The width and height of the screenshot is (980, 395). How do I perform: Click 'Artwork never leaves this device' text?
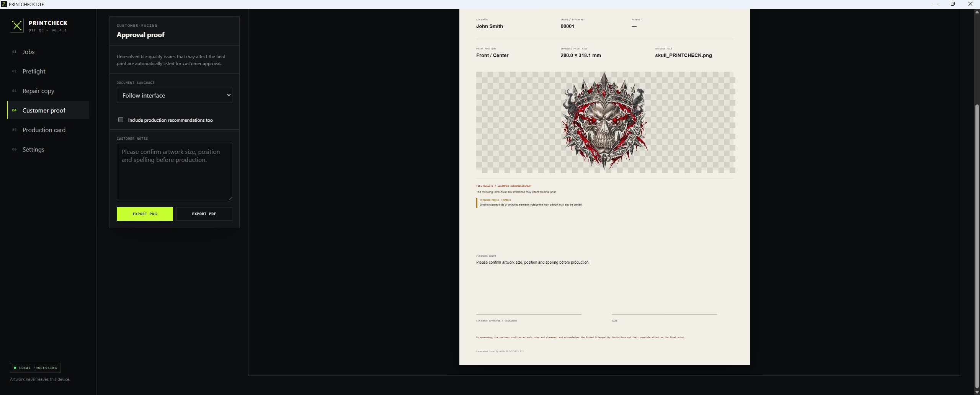(x=40, y=379)
